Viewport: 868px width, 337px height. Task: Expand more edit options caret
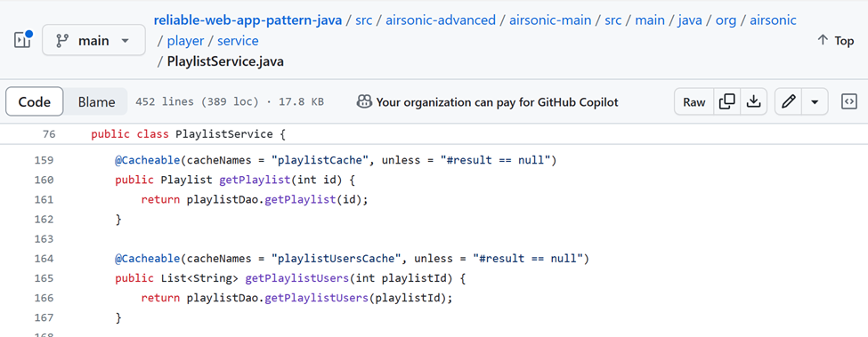(815, 101)
